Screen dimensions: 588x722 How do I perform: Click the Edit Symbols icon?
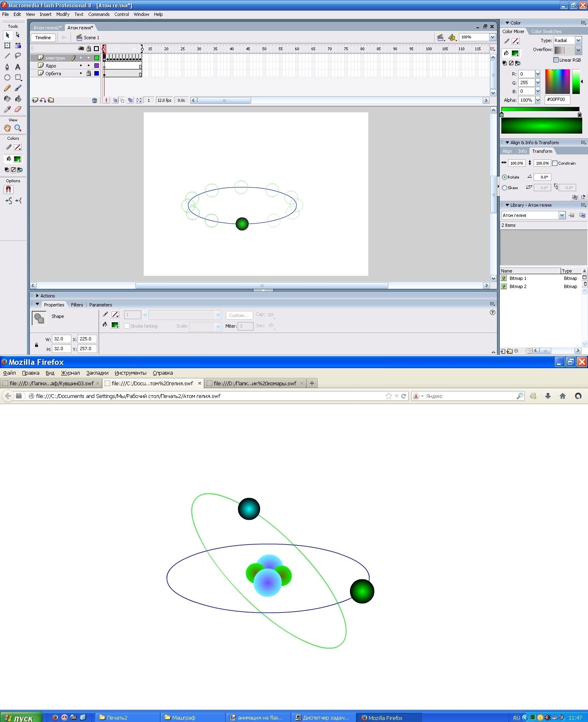452,38
